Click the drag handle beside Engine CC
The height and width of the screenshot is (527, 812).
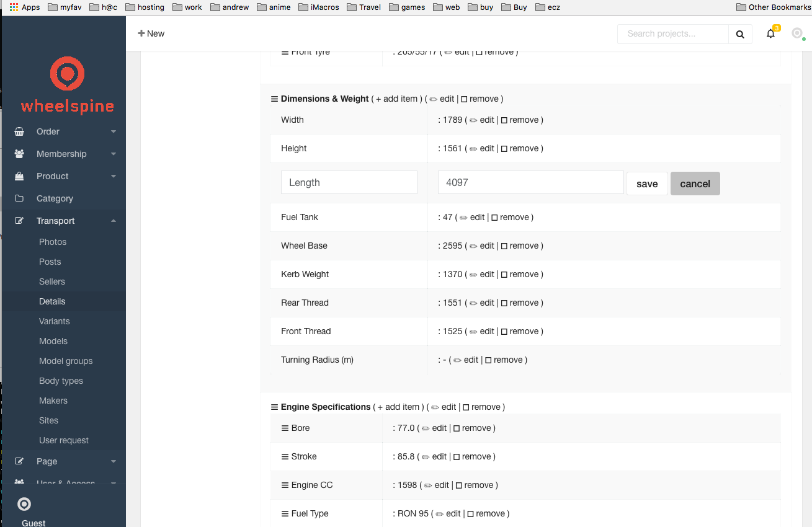tap(285, 485)
